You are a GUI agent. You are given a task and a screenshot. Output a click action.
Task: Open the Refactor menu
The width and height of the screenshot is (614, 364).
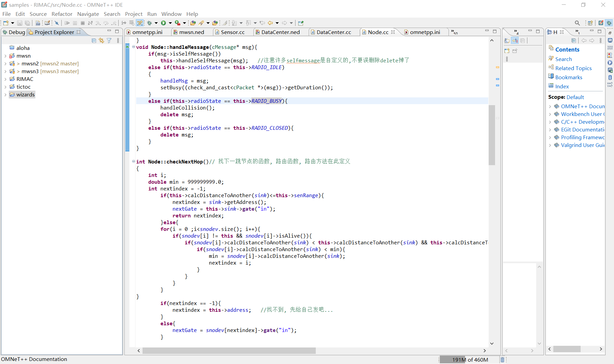coord(62,14)
